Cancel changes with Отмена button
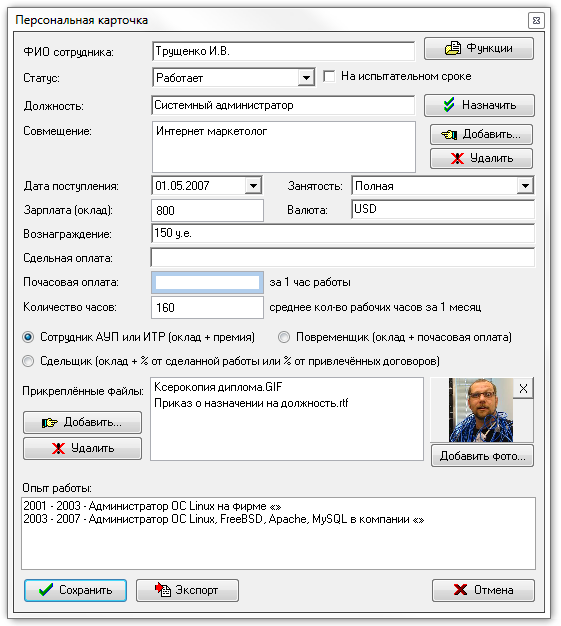The width and height of the screenshot is (561, 626). [483, 590]
